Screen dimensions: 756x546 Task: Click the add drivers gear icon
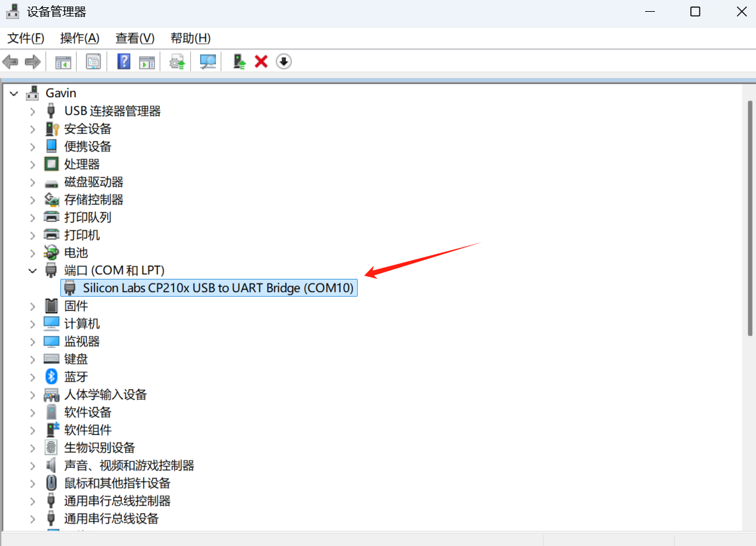[x=177, y=62]
